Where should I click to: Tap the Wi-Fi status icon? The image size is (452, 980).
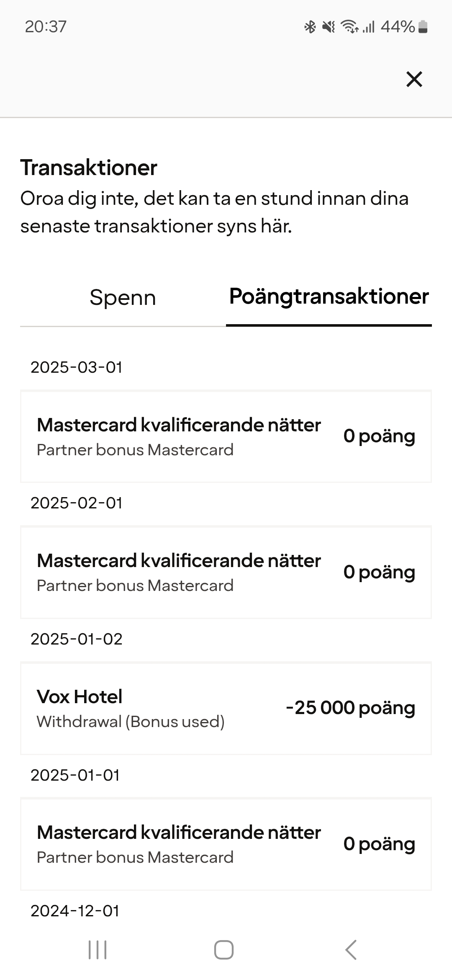[x=349, y=27]
